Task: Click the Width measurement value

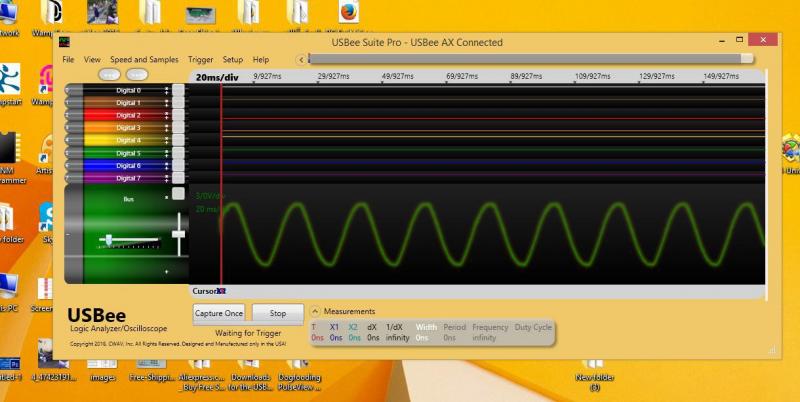Action: click(x=421, y=338)
